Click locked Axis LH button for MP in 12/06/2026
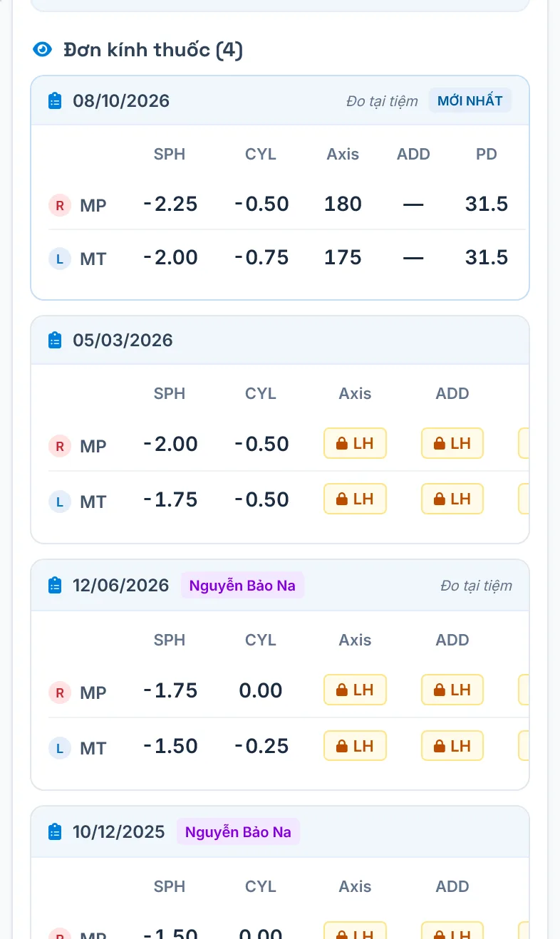 355,690
